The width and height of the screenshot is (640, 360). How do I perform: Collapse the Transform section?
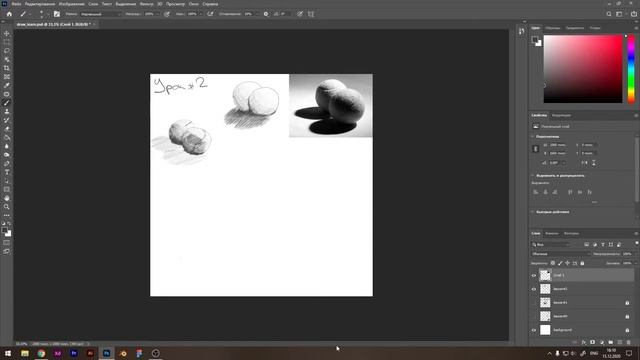click(x=532, y=137)
